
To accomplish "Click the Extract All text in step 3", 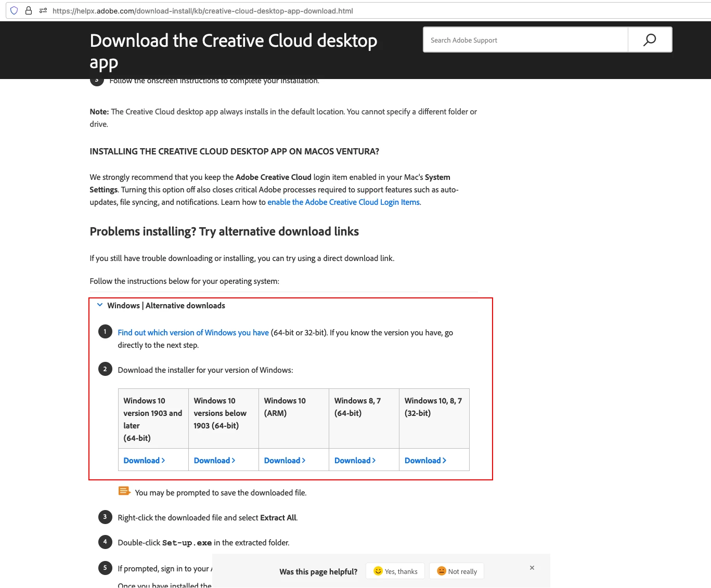I will click(x=278, y=518).
